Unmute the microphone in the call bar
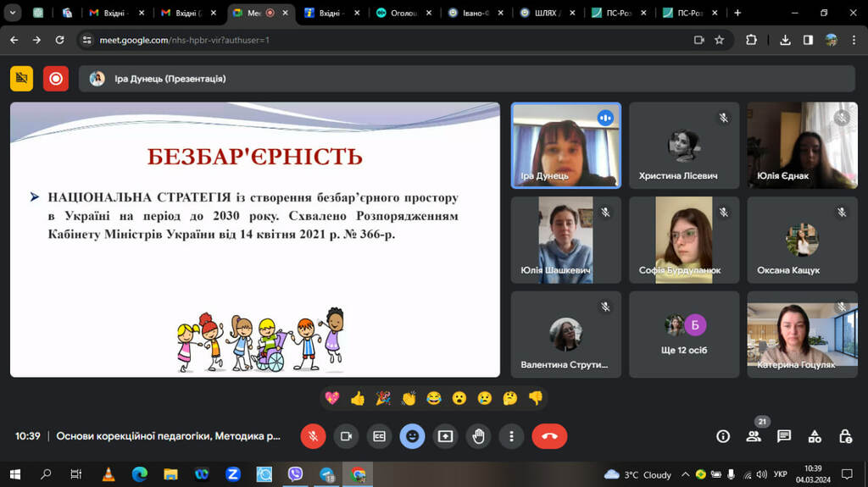 coord(313,436)
